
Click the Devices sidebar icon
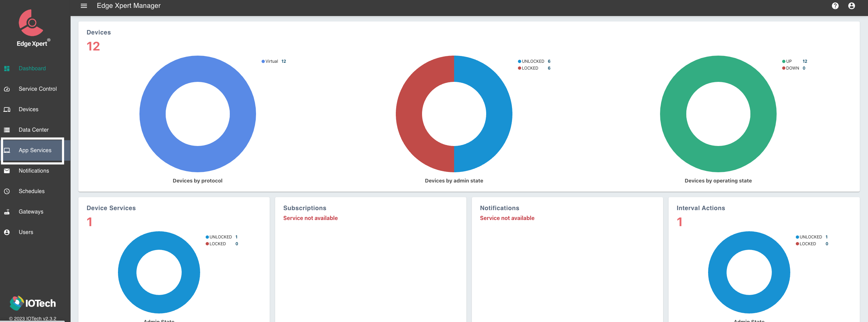point(7,109)
